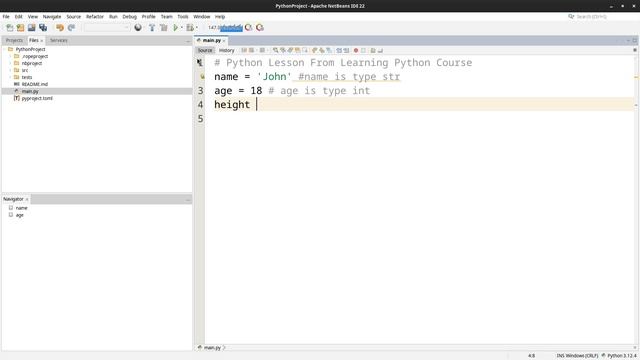640x360 pixels.
Task: Minimize the Files panel group
Action: coord(188,41)
